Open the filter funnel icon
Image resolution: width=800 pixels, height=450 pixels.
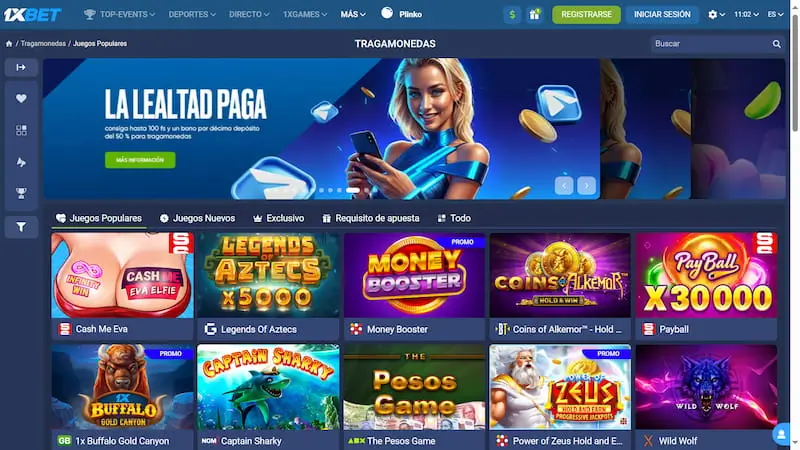pos(21,227)
